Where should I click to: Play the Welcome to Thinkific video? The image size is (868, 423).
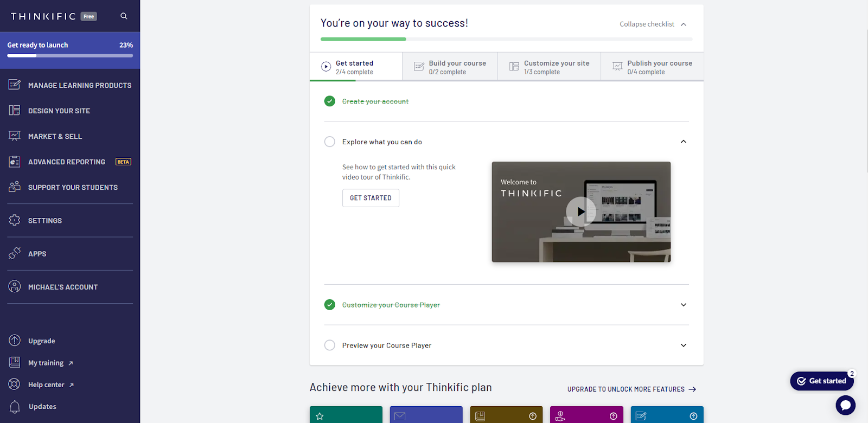click(581, 212)
